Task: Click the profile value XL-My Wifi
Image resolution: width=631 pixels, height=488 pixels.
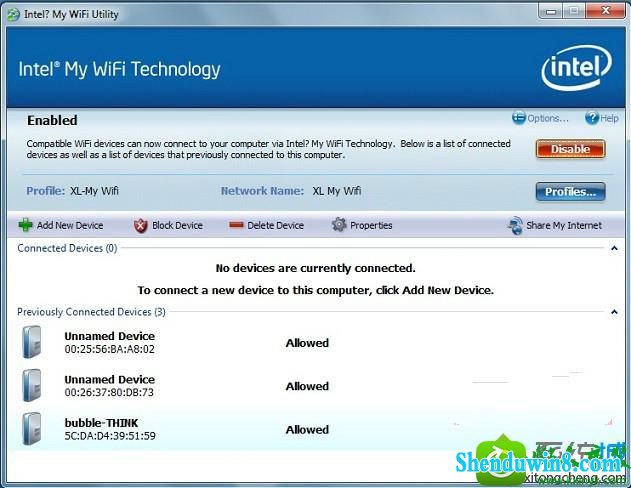Action: [94, 191]
